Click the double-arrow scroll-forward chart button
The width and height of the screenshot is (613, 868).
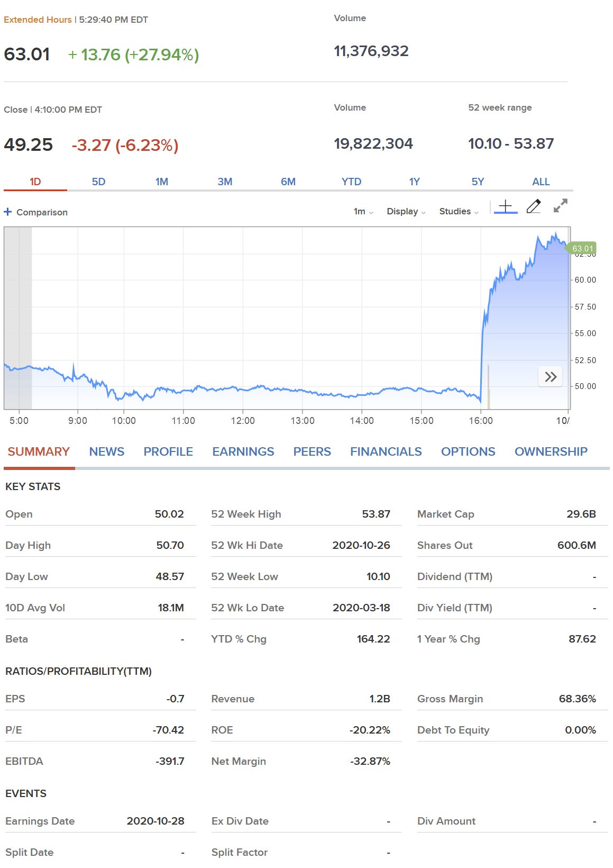point(550,377)
